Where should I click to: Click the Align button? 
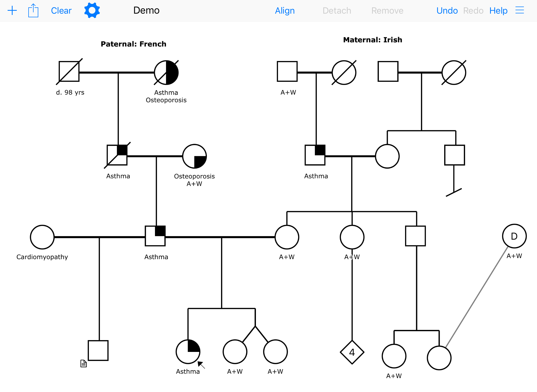pyautogui.click(x=285, y=11)
